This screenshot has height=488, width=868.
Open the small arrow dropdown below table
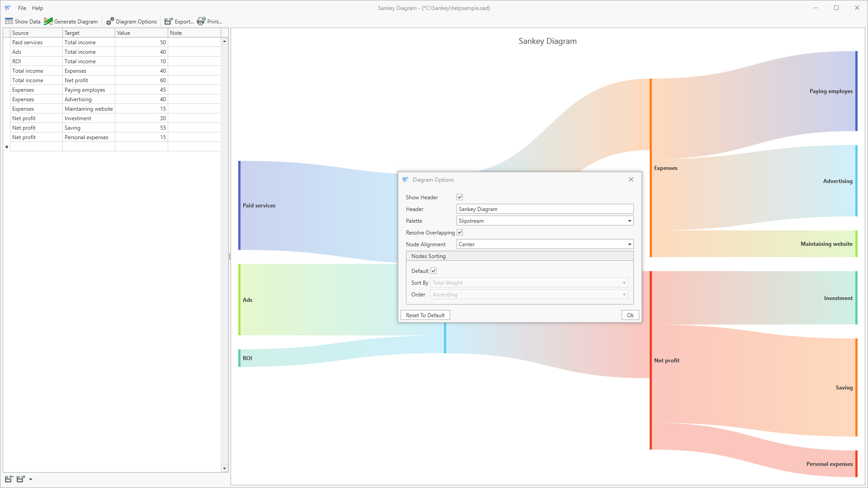31,479
